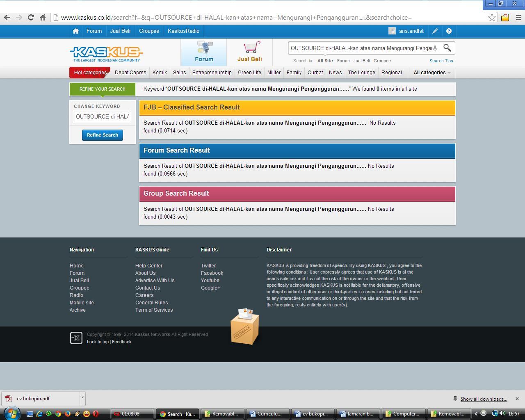Launch Internet Explorer from quick launch
The width and height of the screenshot is (525, 420).
[39, 414]
